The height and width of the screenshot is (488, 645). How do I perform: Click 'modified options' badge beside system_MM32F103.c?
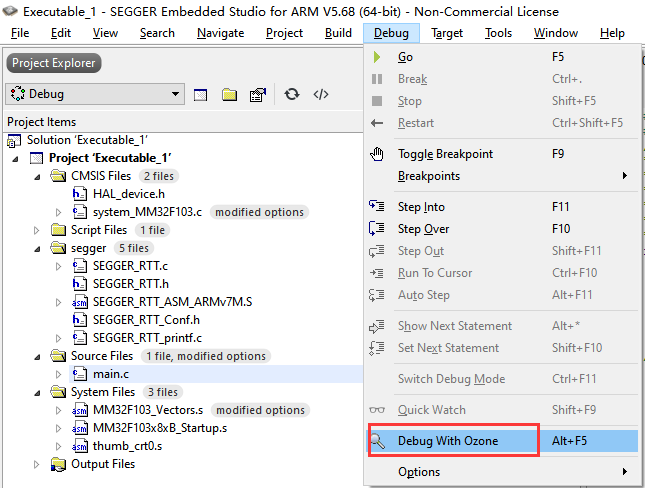click(x=260, y=212)
